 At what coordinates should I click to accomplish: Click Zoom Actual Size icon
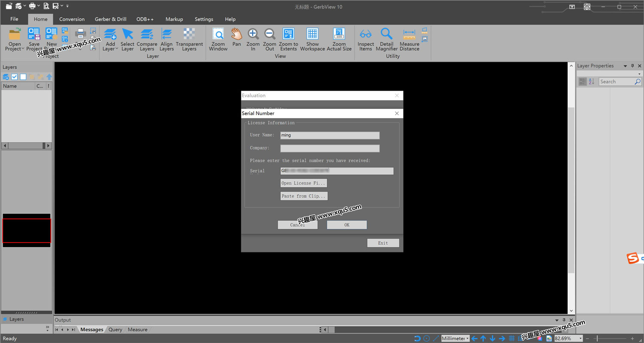[x=339, y=34]
